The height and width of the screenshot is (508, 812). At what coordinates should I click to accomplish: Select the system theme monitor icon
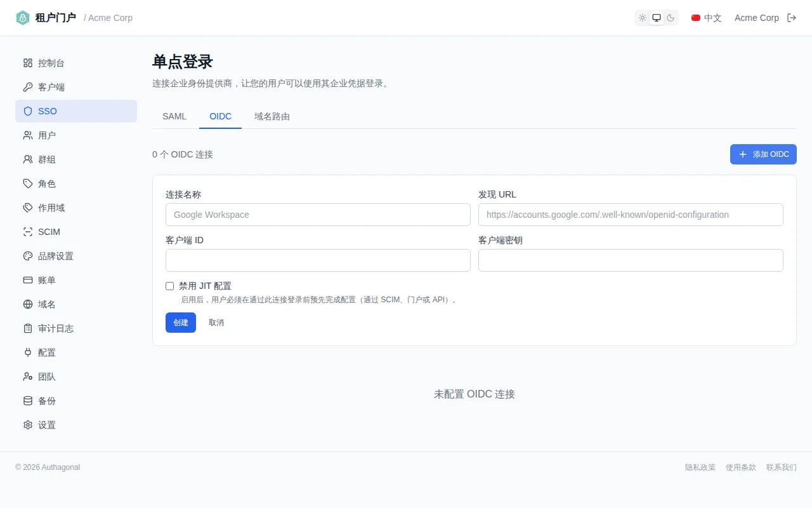coord(657,18)
